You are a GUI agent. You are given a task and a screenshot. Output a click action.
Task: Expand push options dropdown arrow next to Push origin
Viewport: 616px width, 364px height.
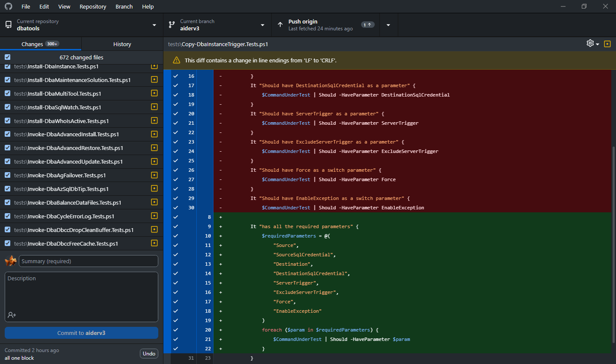(x=388, y=25)
